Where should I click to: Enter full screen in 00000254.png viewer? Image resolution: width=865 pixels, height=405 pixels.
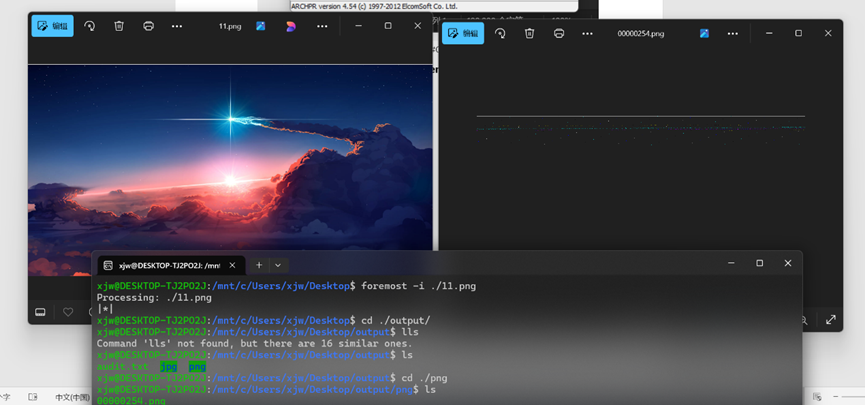[x=830, y=320]
